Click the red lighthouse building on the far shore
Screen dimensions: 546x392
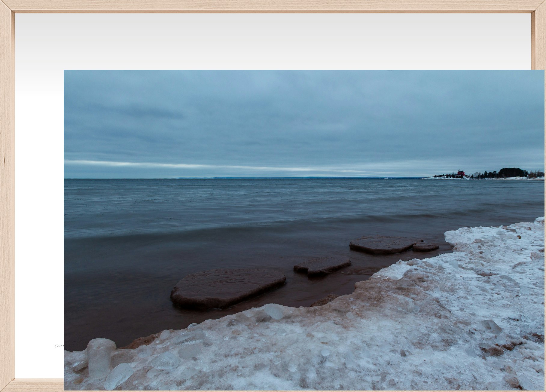[461, 173]
